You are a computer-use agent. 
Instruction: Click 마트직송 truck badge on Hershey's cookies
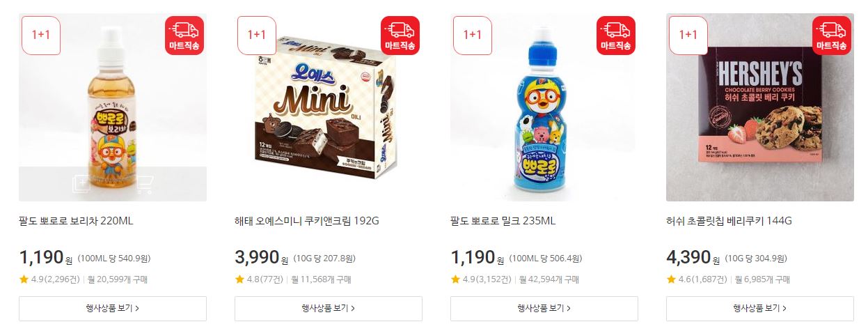(832, 36)
